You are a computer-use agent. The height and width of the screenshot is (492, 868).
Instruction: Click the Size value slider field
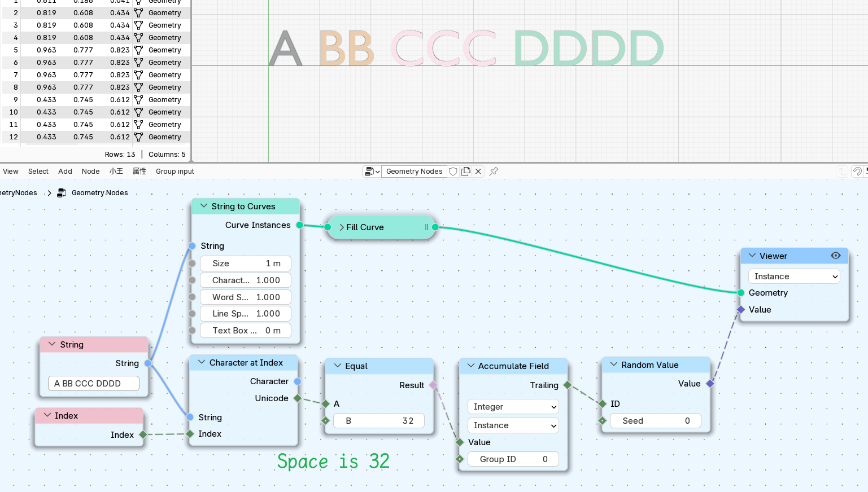246,263
